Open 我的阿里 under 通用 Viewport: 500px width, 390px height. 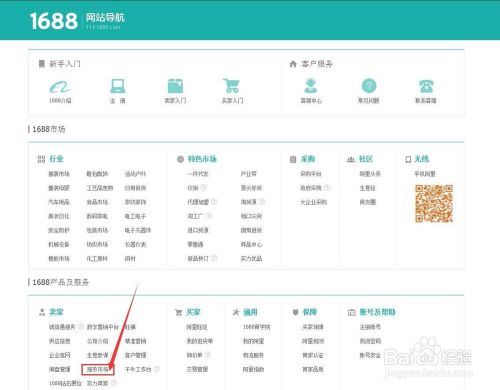coord(253,341)
